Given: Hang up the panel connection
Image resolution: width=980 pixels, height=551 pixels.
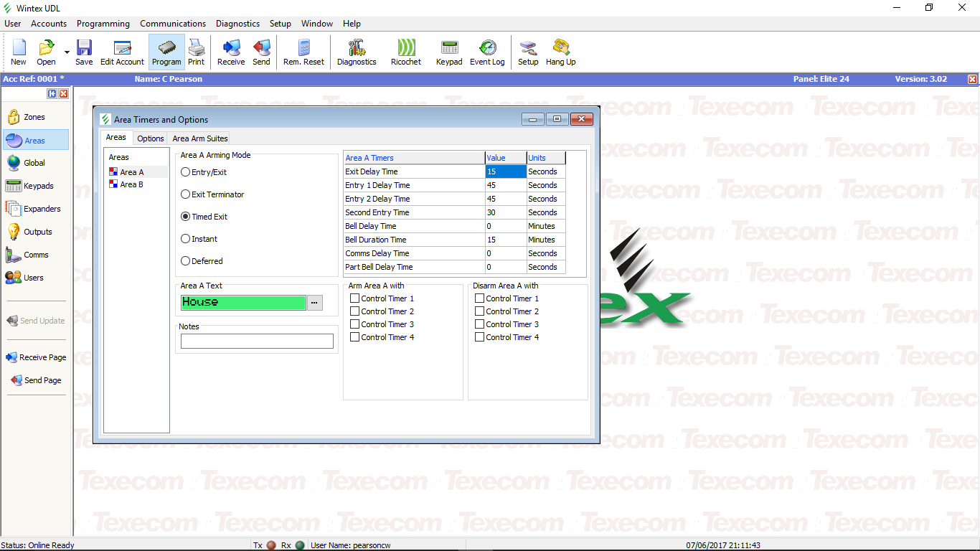Looking at the screenshot, I should click(560, 52).
